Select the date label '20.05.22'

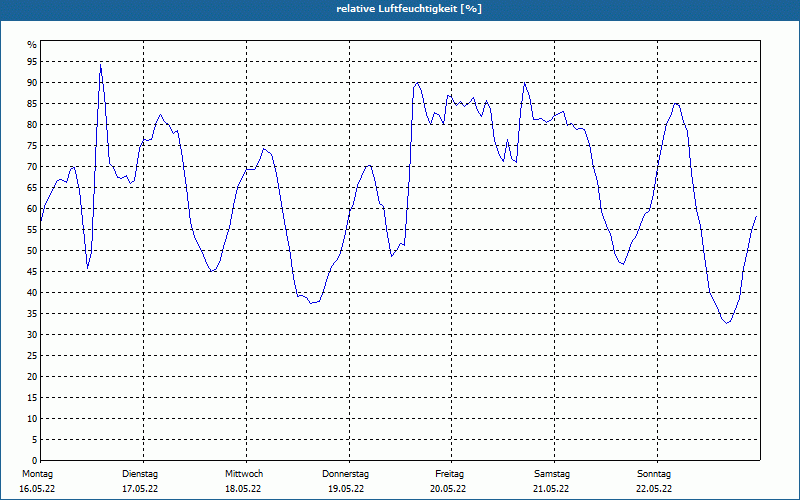click(448, 489)
